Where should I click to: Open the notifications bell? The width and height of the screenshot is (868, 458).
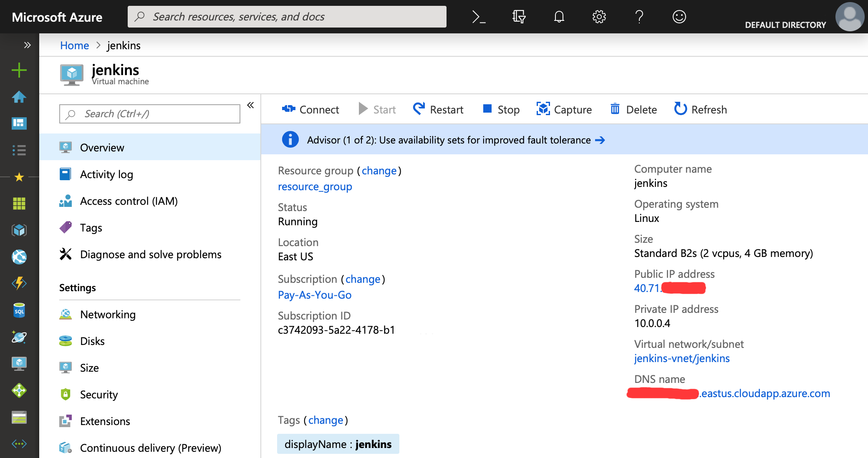click(x=559, y=17)
